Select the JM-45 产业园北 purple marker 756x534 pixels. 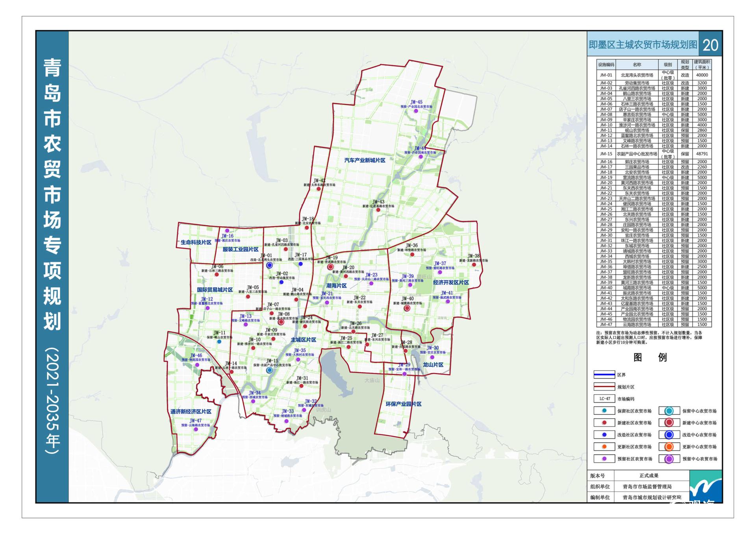[x=416, y=111]
